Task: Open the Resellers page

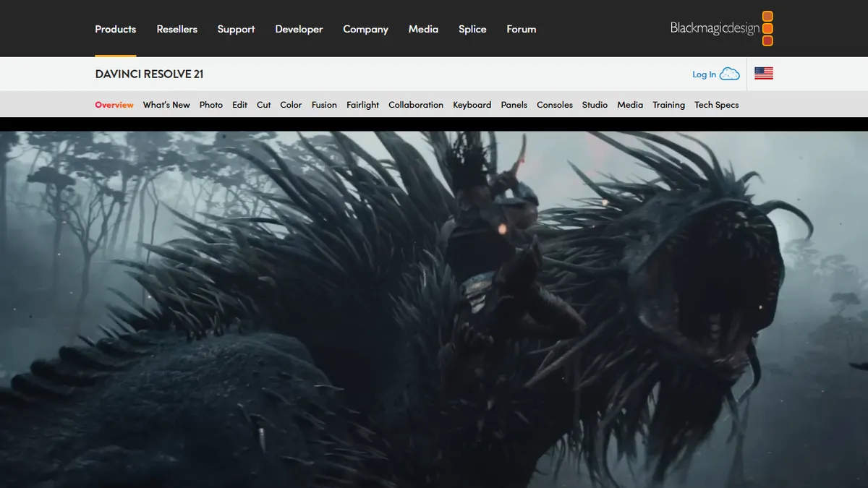Action: pyautogui.click(x=177, y=29)
